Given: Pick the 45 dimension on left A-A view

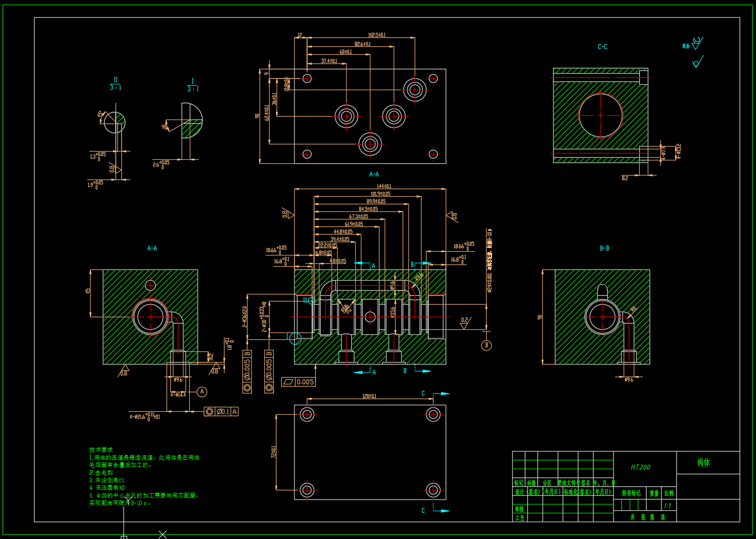Looking at the screenshot, I should click(x=88, y=291).
